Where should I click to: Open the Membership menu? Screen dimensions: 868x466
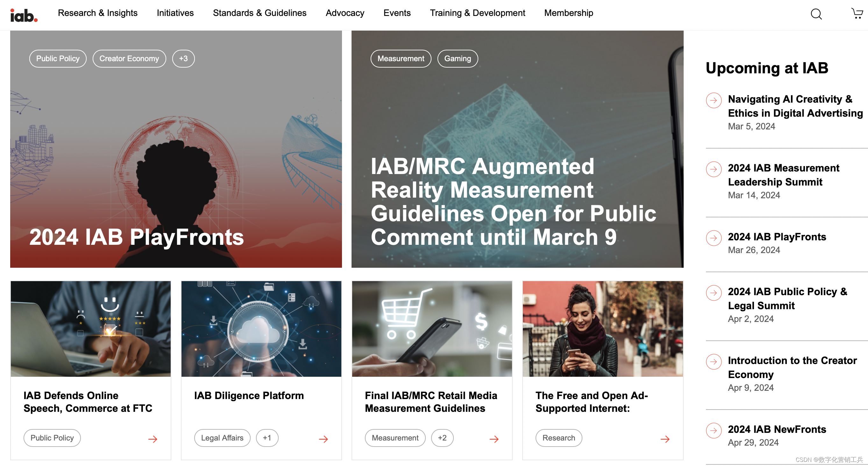568,13
